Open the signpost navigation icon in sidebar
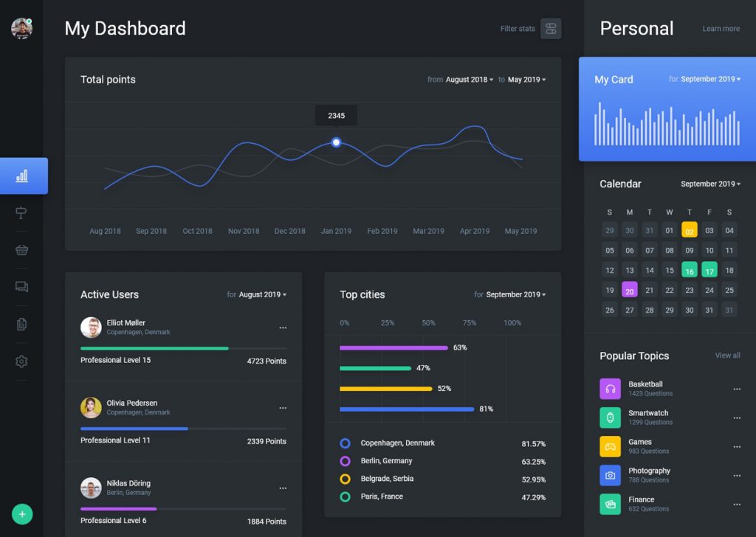The image size is (756, 537). coord(21,212)
